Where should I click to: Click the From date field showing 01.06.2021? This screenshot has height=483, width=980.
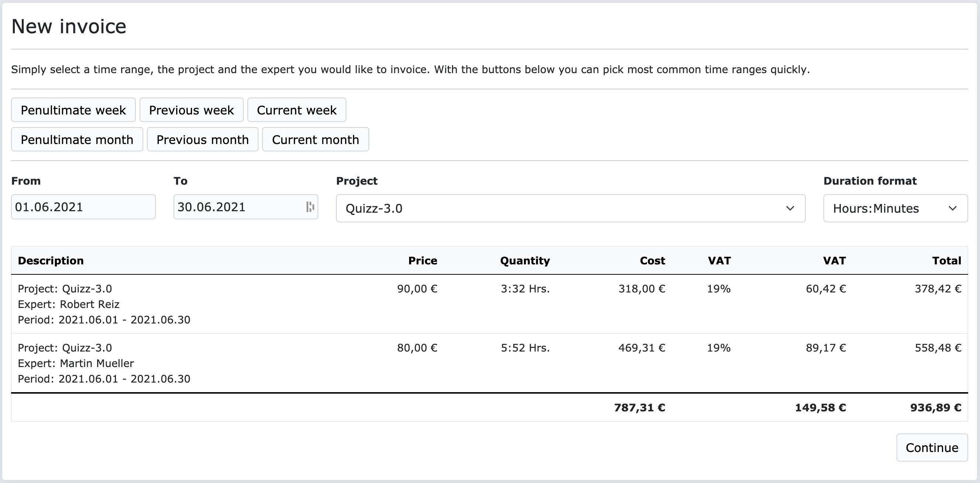(83, 206)
